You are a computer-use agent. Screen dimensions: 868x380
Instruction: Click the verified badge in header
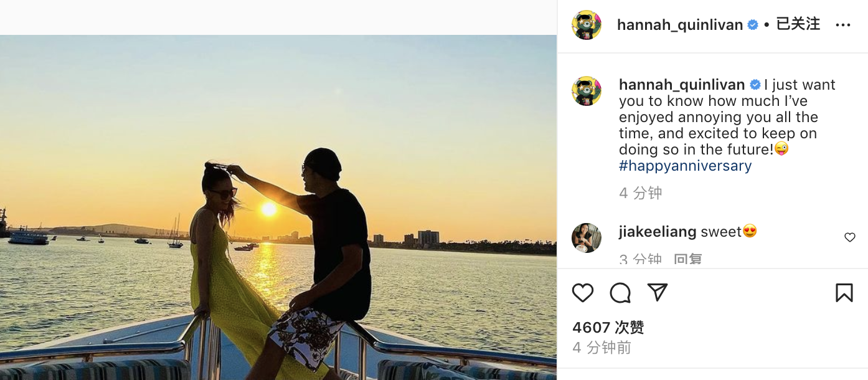coord(753,25)
